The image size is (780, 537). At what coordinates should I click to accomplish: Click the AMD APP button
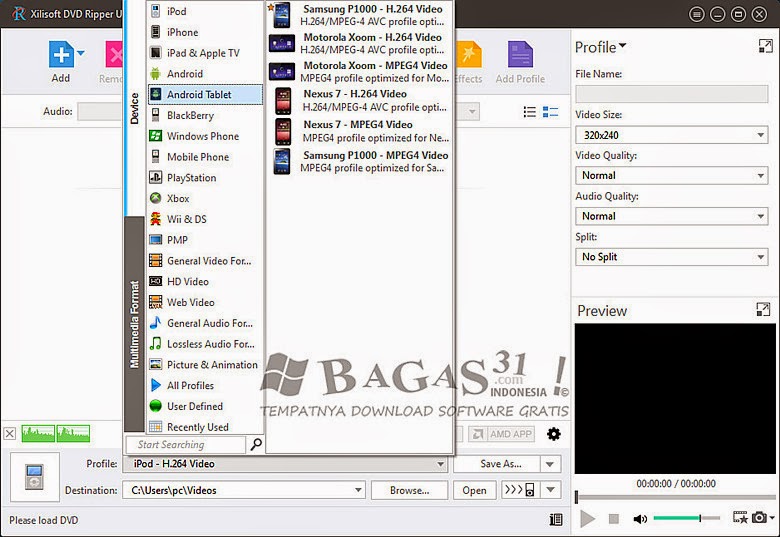click(501, 434)
